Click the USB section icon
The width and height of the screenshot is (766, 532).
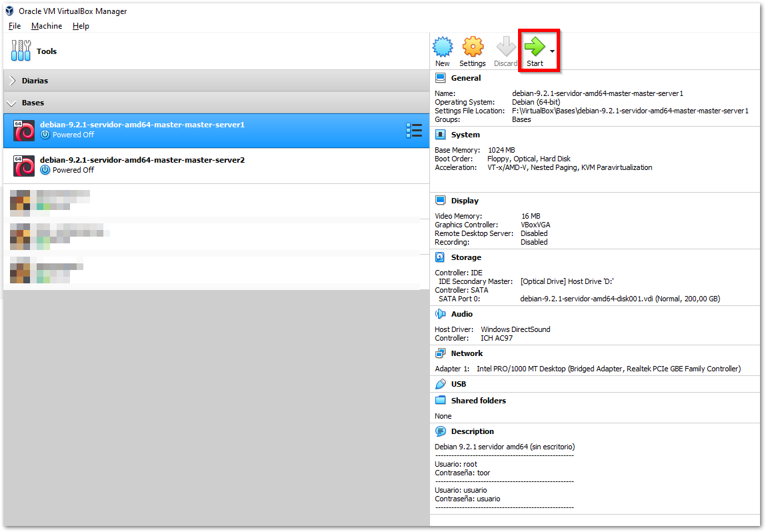coord(440,384)
